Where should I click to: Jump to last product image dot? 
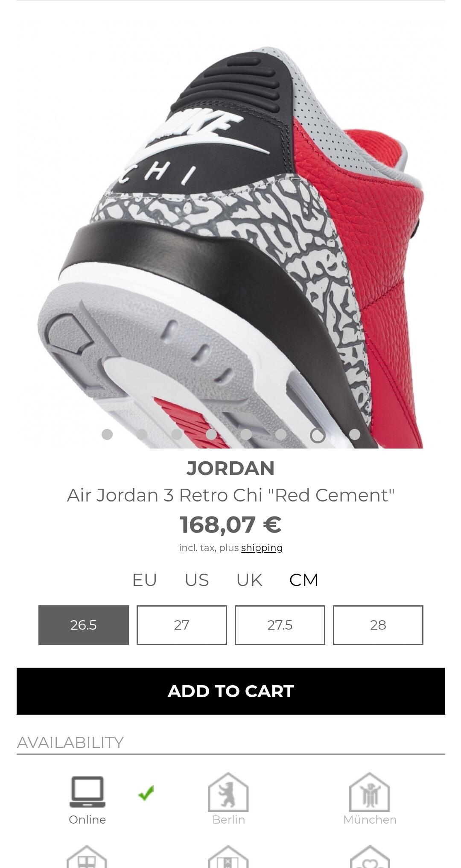point(355,434)
